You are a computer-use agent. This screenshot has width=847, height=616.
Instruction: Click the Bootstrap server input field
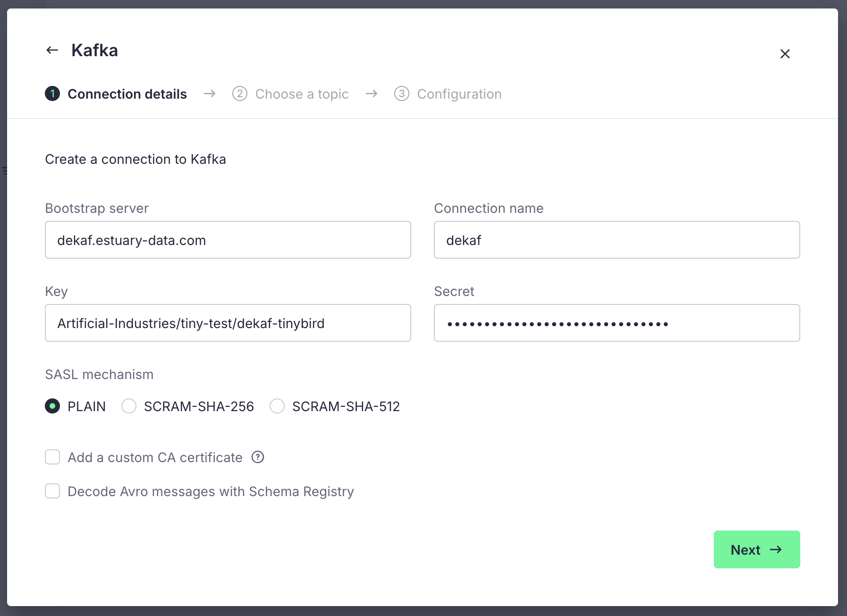[228, 240]
